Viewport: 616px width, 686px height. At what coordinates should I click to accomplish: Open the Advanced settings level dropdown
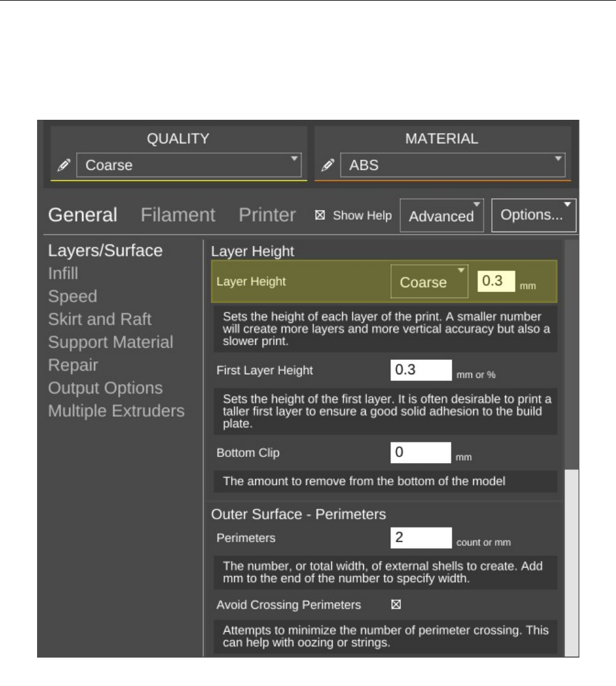click(442, 215)
